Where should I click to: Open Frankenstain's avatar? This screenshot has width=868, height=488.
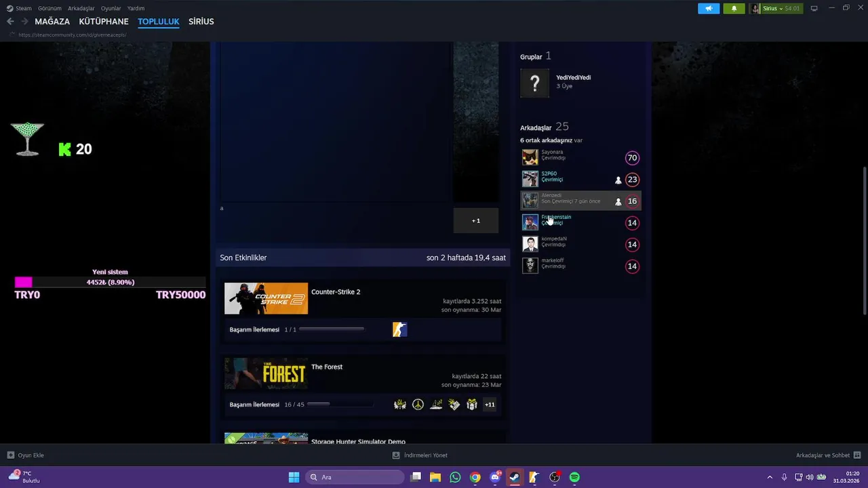[x=530, y=222]
